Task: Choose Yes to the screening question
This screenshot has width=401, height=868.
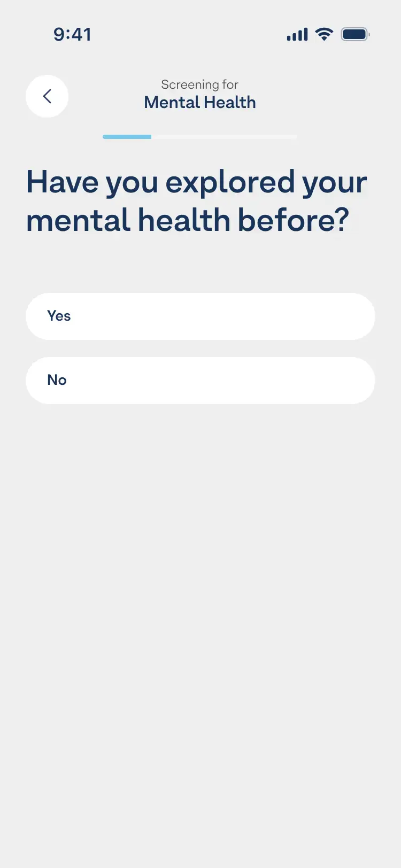Action: pyautogui.click(x=200, y=316)
